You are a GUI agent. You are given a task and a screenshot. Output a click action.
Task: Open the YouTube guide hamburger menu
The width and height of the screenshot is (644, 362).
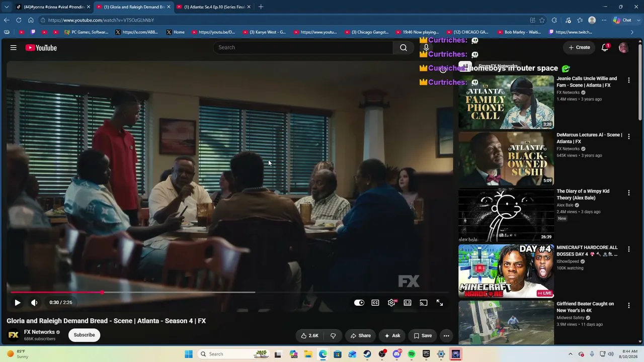[x=14, y=48]
